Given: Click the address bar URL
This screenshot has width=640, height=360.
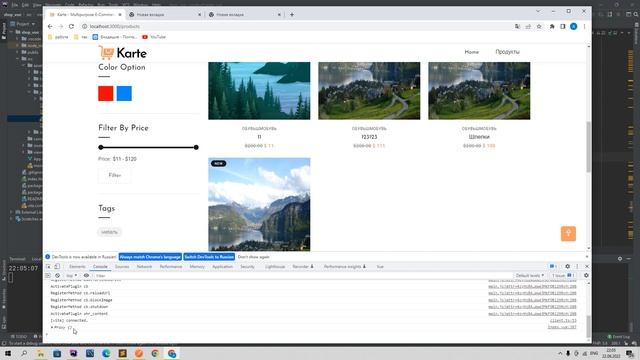Looking at the screenshot, I should point(115,26).
